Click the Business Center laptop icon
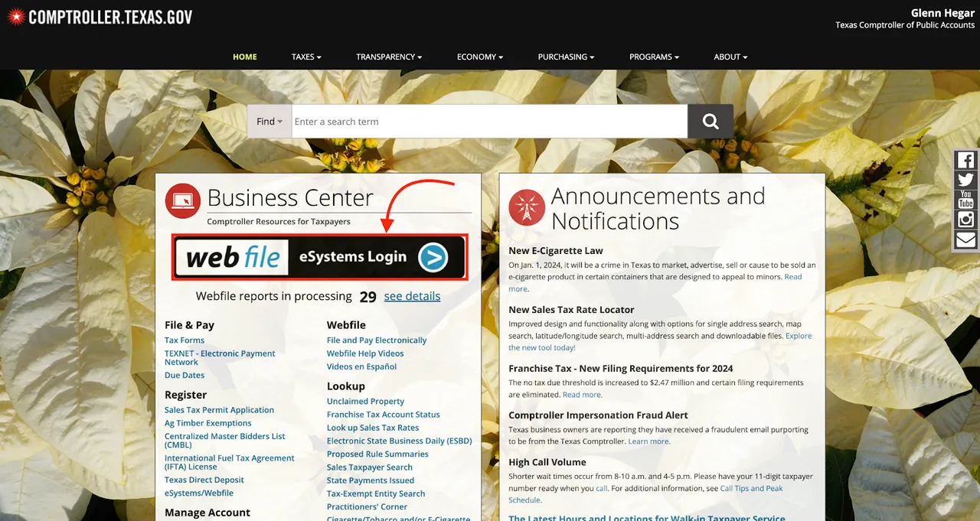Screen dimensions: 980x521 (182, 201)
